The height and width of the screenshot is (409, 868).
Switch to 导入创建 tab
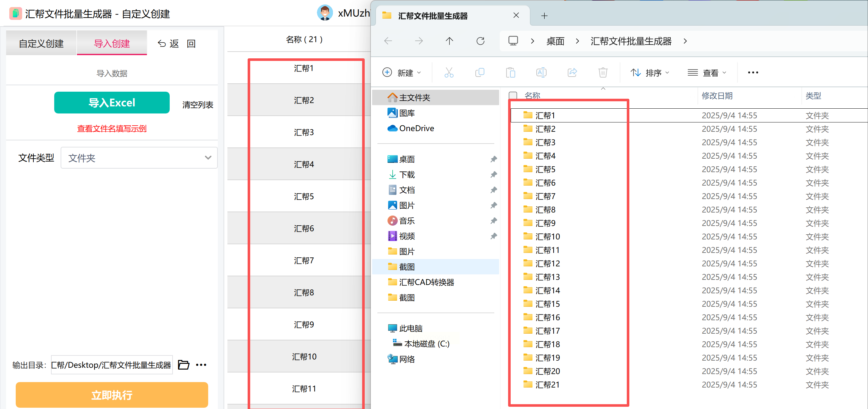[112, 43]
